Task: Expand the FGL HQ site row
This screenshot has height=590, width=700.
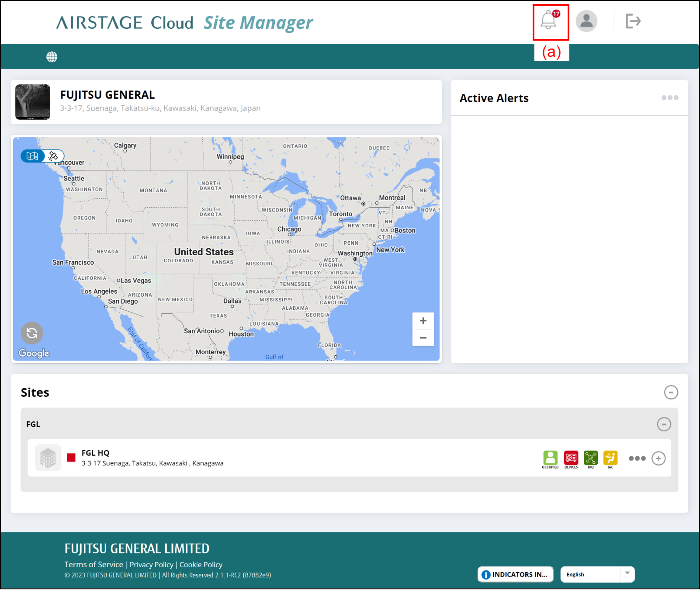Action: coord(658,458)
